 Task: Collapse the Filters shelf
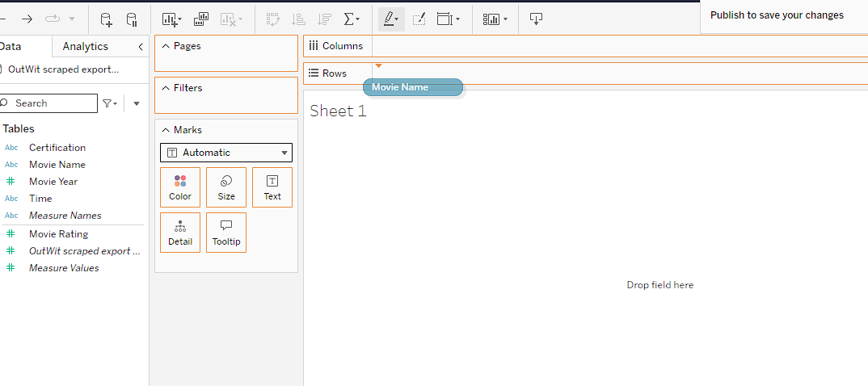[166, 88]
